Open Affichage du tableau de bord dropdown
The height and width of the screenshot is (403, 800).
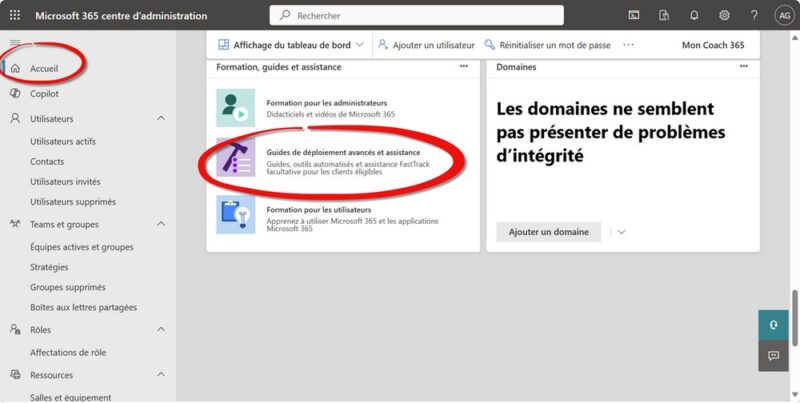[x=291, y=45]
